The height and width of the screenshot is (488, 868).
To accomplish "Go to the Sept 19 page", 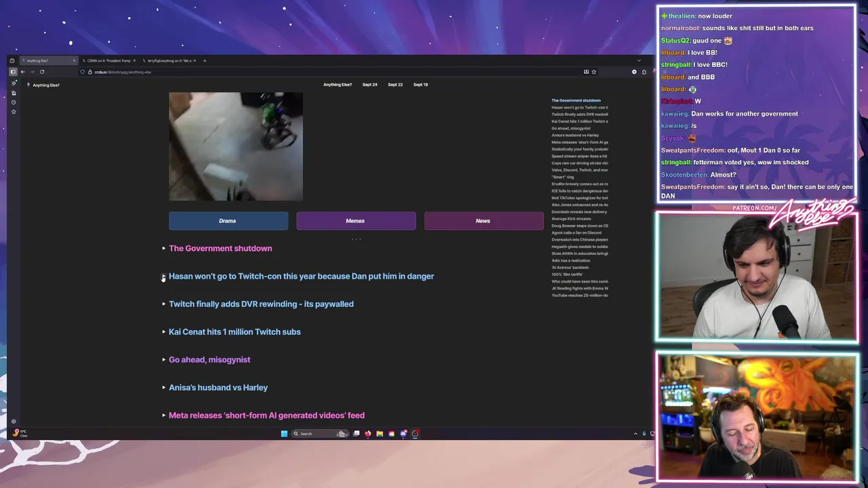I will point(420,85).
